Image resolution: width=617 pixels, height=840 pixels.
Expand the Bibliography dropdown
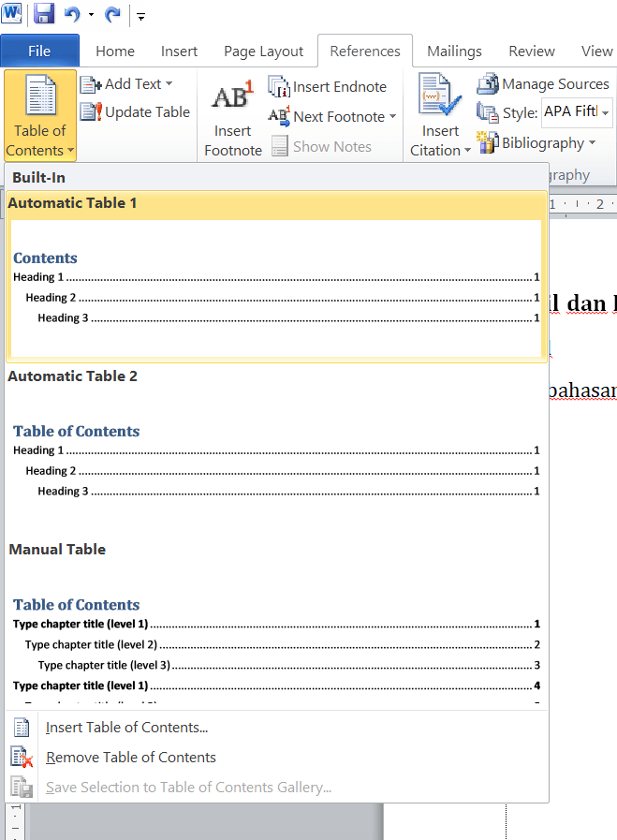[x=592, y=143]
